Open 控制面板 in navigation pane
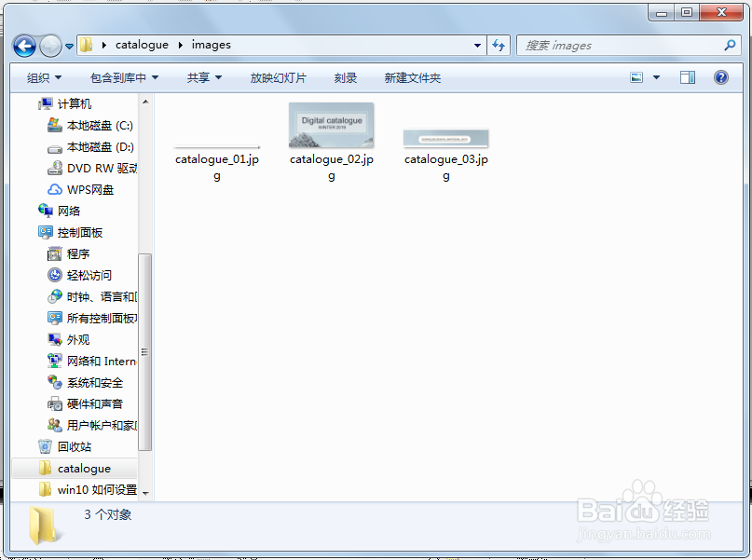This screenshot has height=560, width=752. [79, 233]
